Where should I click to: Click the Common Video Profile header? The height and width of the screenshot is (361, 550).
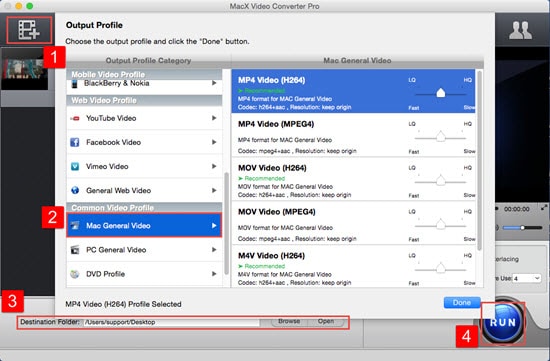(144, 208)
